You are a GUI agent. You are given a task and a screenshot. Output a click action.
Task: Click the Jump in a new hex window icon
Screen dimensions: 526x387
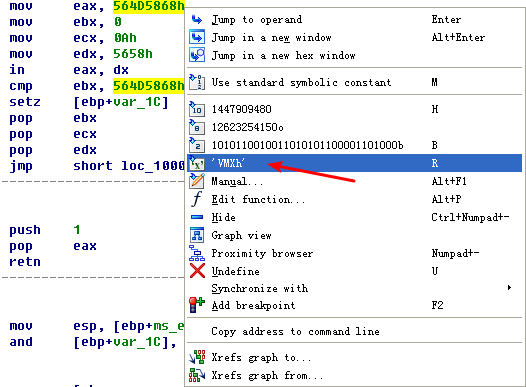[x=197, y=55]
